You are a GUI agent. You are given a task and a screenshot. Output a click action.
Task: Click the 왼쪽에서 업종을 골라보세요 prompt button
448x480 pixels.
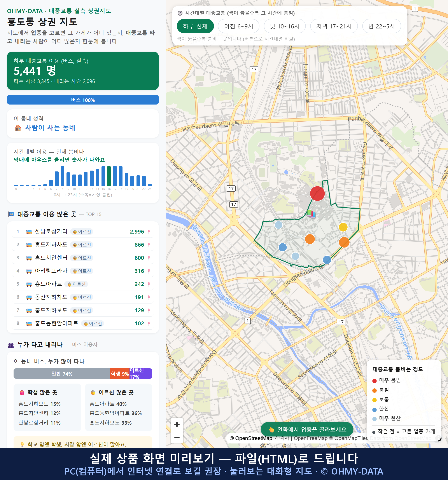point(307,429)
